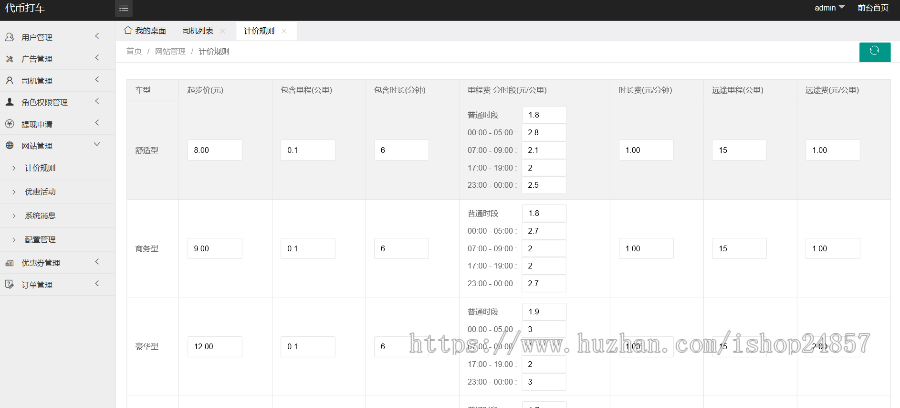
Task: Click the 订单管理 icon in the sidebar
Action: tap(9, 284)
